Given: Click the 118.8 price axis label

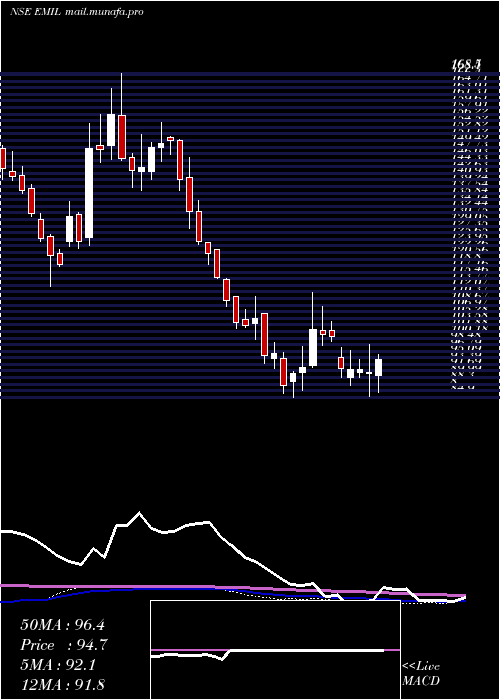Looking at the screenshot, I should 468,257.
